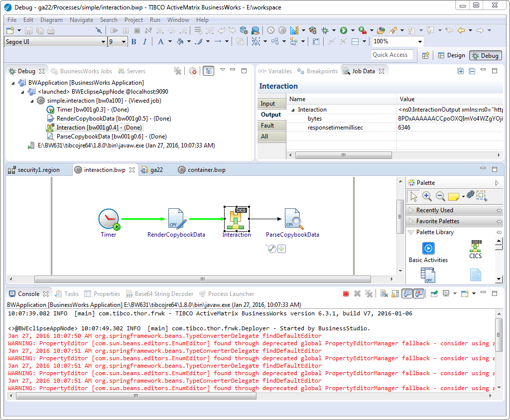
Task: Select the marquee selection tool in palette
Action: click(x=482, y=196)
